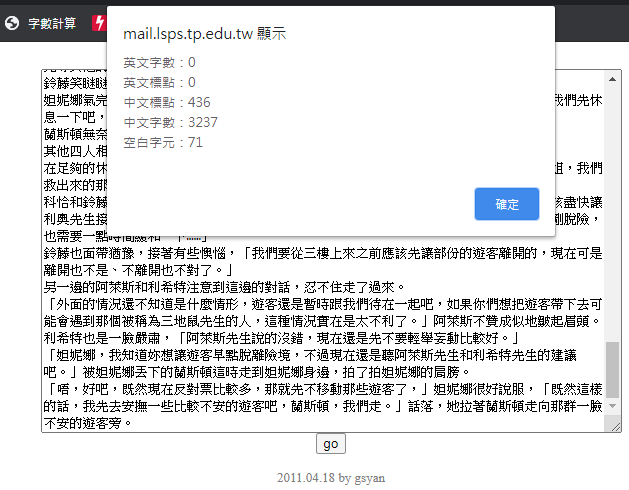Click the text line starting 離開也不是
The width and height of the screenshot is (629, 490).
(138, 270)
